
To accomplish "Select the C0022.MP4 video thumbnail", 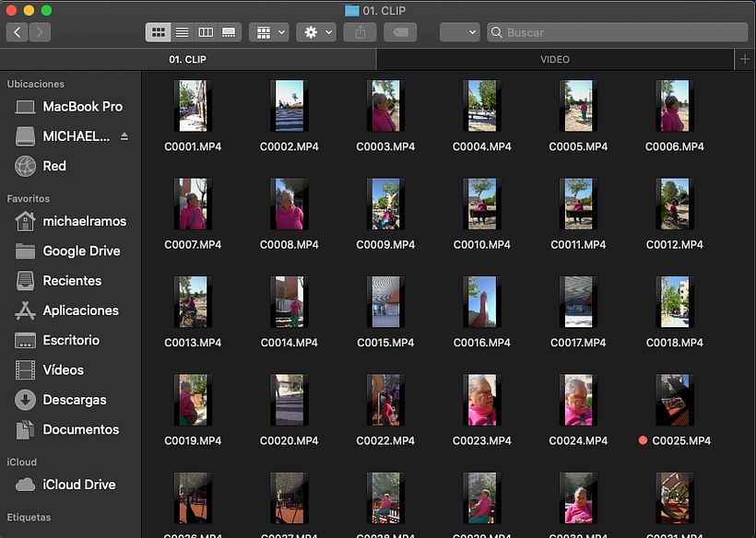I will click(x=385, y=400).
